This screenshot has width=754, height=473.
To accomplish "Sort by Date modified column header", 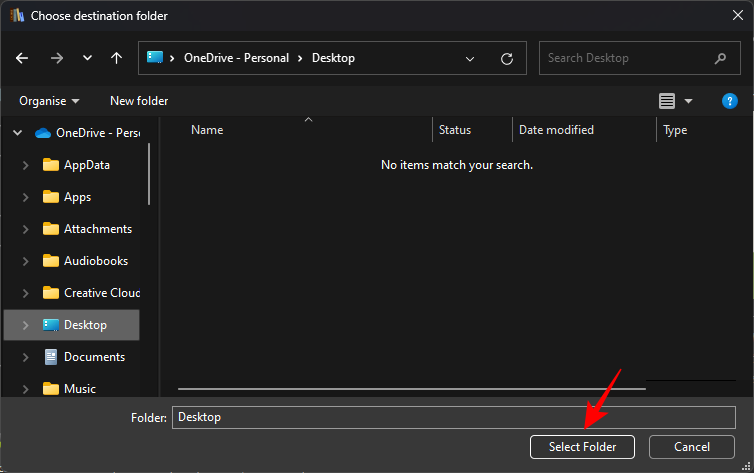I will pyautogui.click(x=556, y=130).
